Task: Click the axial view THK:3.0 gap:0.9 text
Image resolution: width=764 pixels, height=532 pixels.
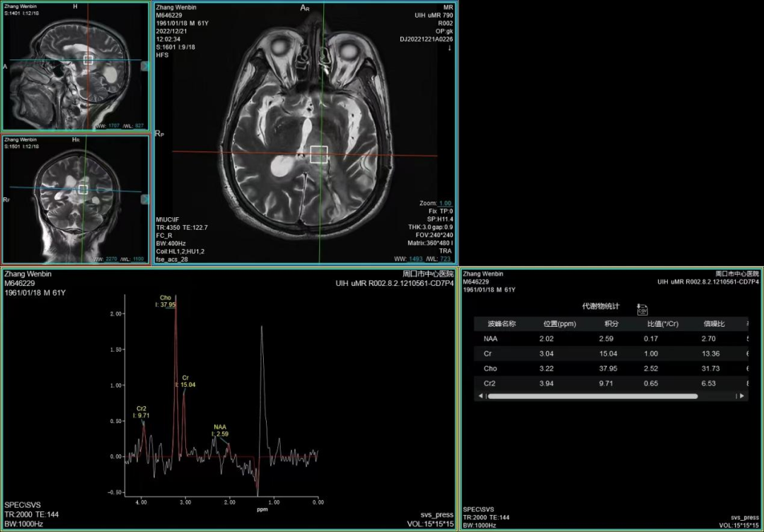Action: pos(431,227)
